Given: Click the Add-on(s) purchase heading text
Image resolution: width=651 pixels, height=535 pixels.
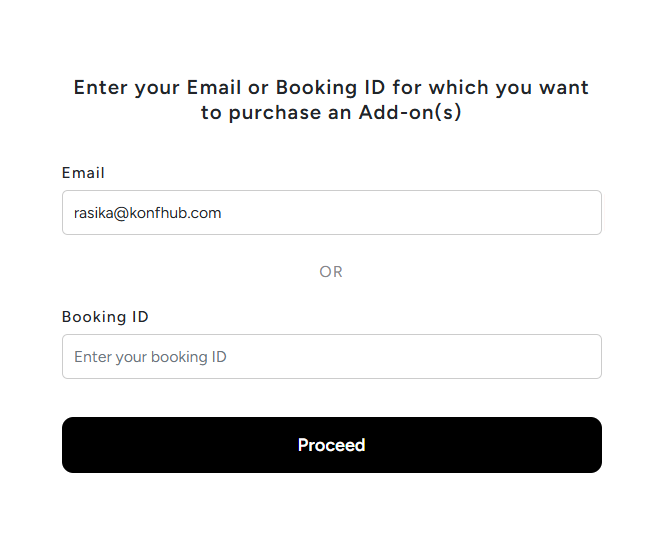Looking at the screenshot, I should pos(331,100).
